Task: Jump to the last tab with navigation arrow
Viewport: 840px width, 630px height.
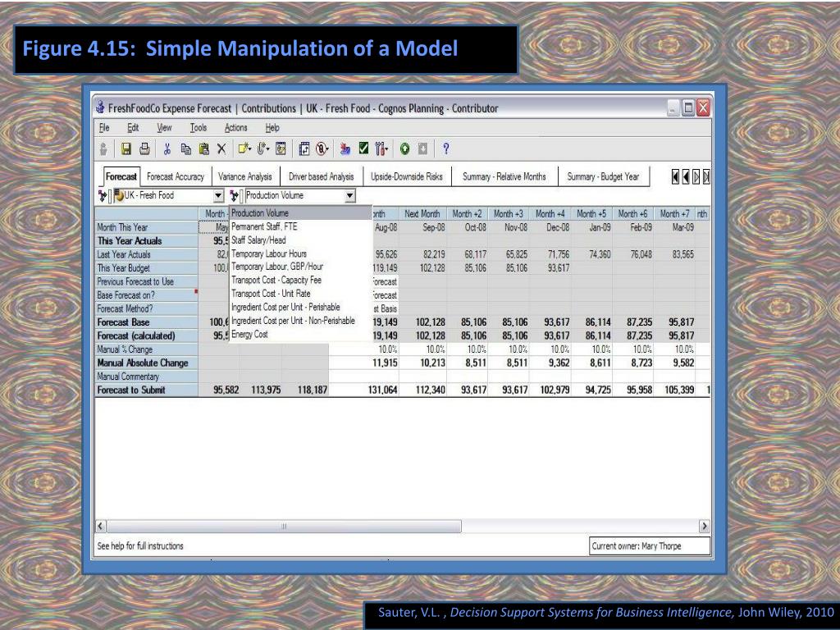Action: point(706,177)
